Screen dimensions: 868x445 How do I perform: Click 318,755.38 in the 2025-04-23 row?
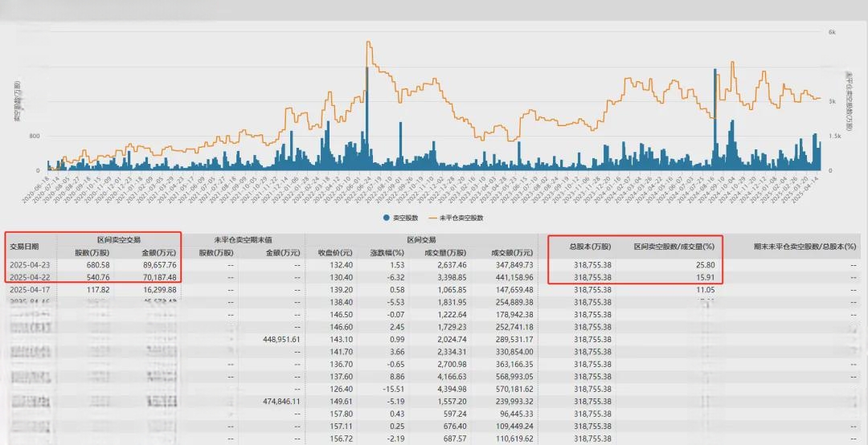click(592, 265)
